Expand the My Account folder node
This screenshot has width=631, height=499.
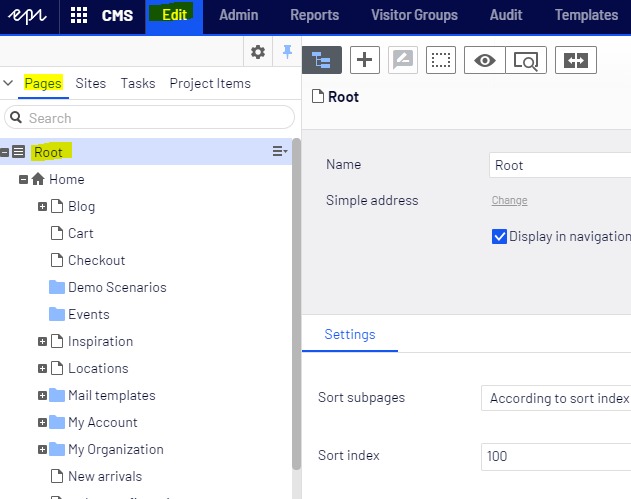pyautogui.click(x=42, y=423)
